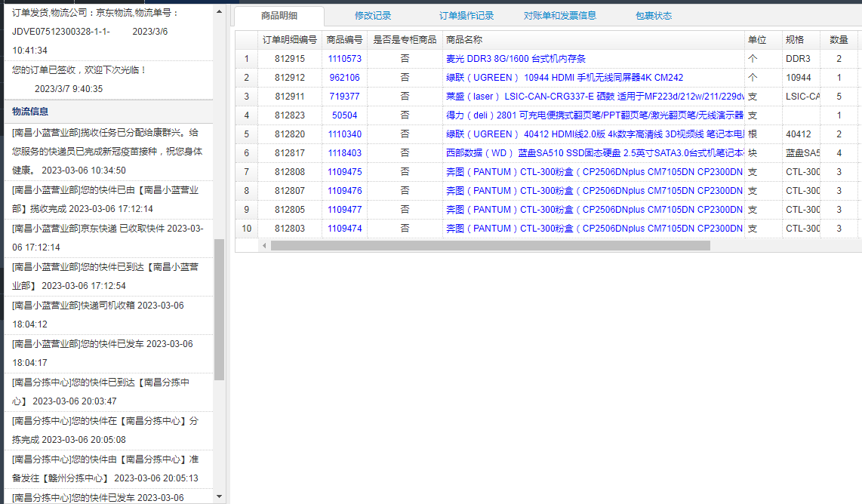Select specification cell 10944
This screenshot has height=504, width=862.
[801, 78]
